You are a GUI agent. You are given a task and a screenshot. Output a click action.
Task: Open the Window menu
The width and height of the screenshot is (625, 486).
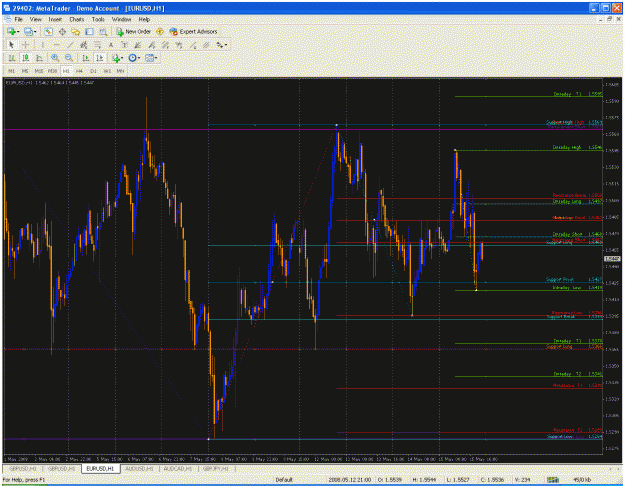(121, 19)
